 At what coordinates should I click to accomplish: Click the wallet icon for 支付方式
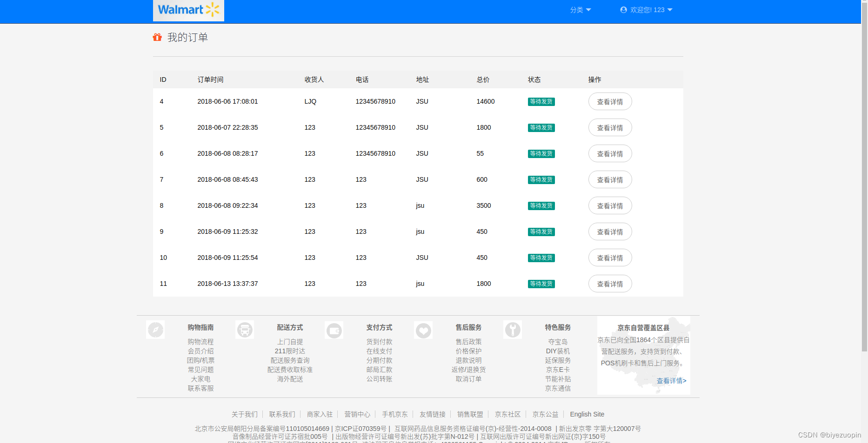coord(334,331)
